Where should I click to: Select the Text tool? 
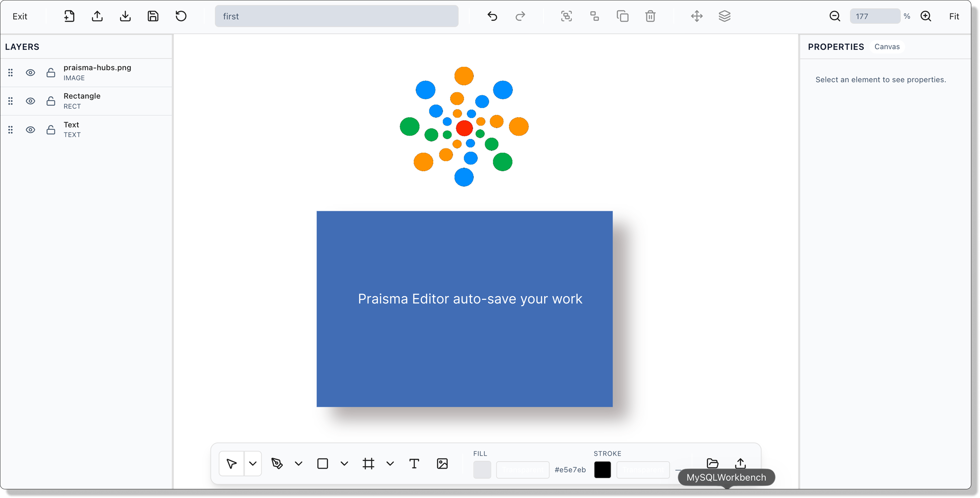coord(414,463)
